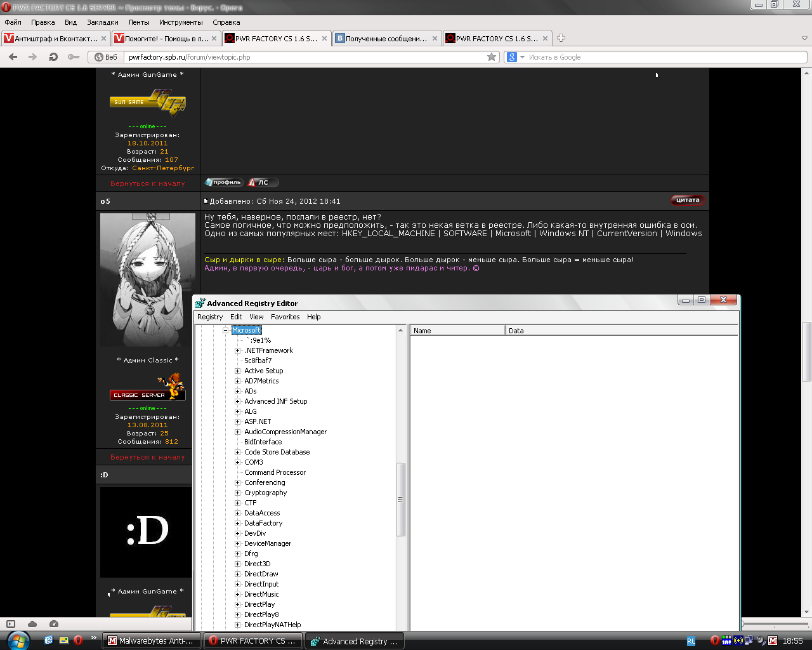
Task: Open a new tab with the plus icon
Action: (561, 38)
